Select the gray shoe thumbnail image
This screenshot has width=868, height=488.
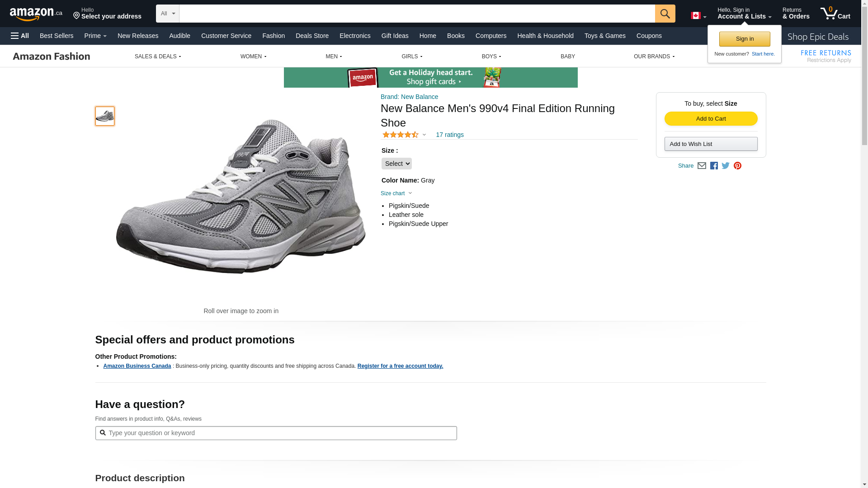[105, 116]
